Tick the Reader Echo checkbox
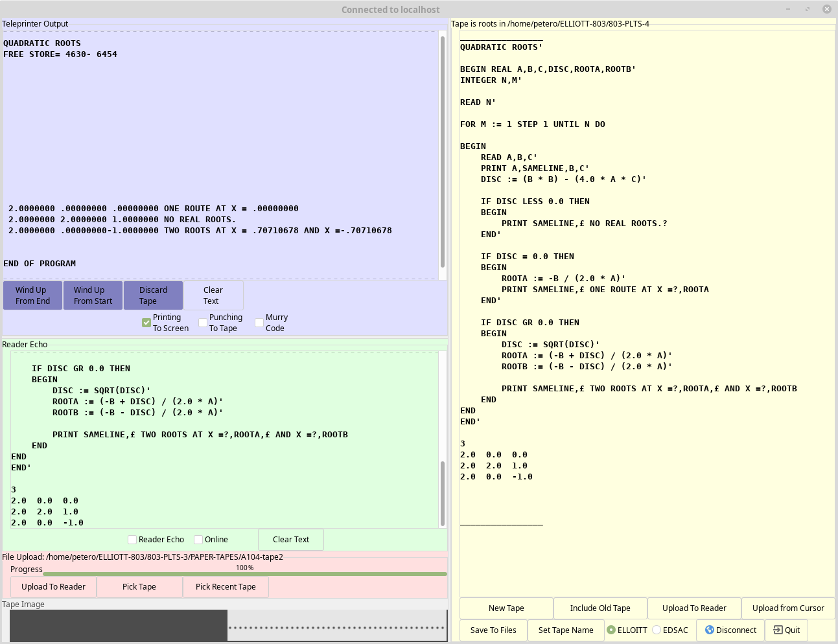This screenshot has width=838, height=644. (x=132, y=540)
